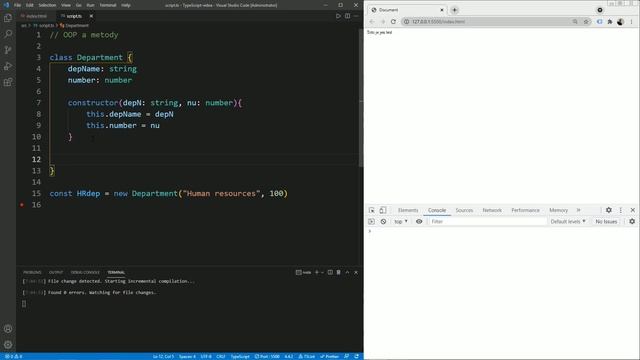Open the Terminal menu
Image resolution: width=640 pixels, height=360 pixels.
tap(108, 5)
